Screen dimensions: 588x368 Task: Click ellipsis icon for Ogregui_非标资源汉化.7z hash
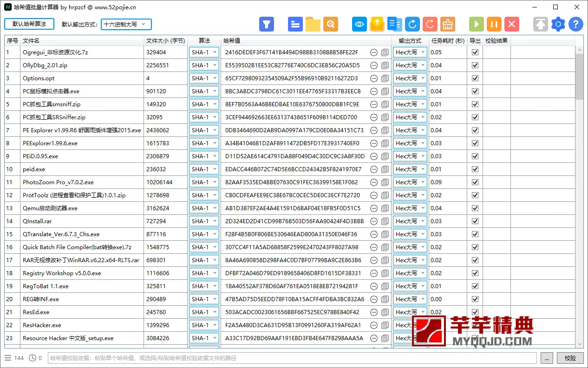pos(374,52)
